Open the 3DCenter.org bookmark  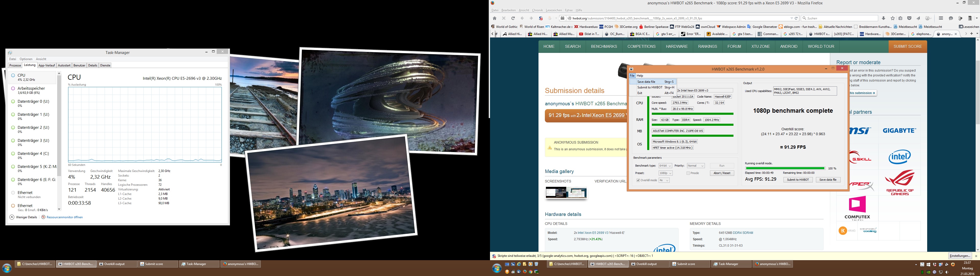point(626,27)
